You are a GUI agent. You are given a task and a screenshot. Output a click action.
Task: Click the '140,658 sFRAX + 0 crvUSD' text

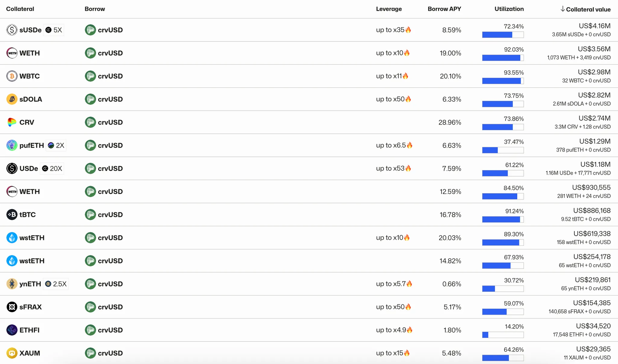[x=580, y=312]
